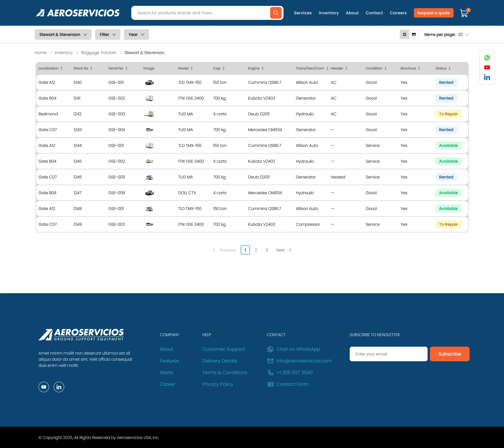This screenshot has height=448, width=504.
Task: Click the Rented status badge for stock 1240
Action: point(446,83)
